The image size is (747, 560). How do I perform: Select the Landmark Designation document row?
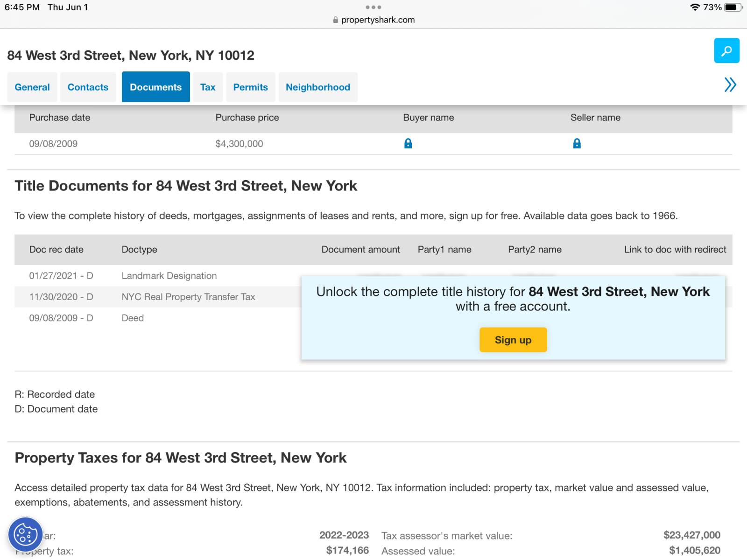[169, 276]
